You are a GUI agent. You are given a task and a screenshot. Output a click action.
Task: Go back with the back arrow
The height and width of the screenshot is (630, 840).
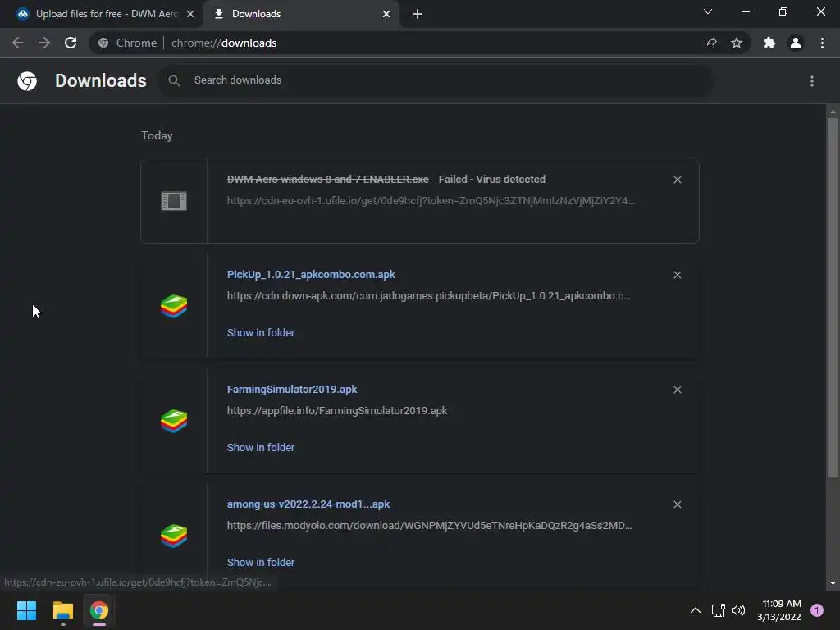pos(18,43)
